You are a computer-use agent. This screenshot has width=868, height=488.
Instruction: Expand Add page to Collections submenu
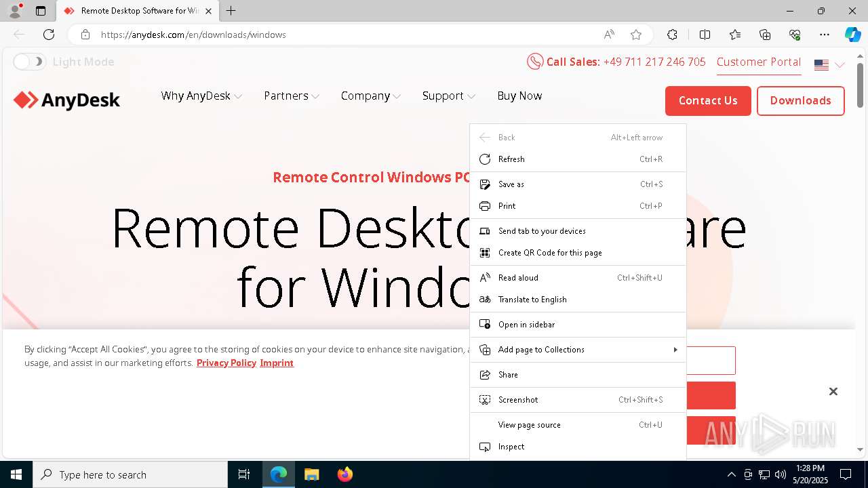[578, 350]
